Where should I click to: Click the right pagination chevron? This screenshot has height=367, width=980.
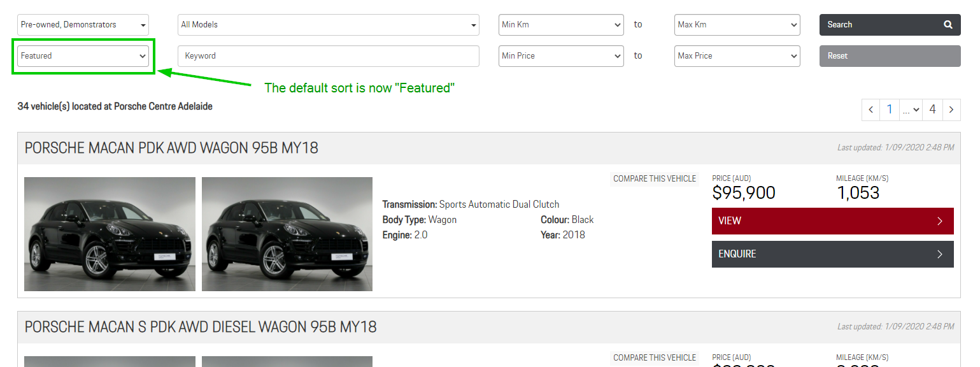[951, 109]
